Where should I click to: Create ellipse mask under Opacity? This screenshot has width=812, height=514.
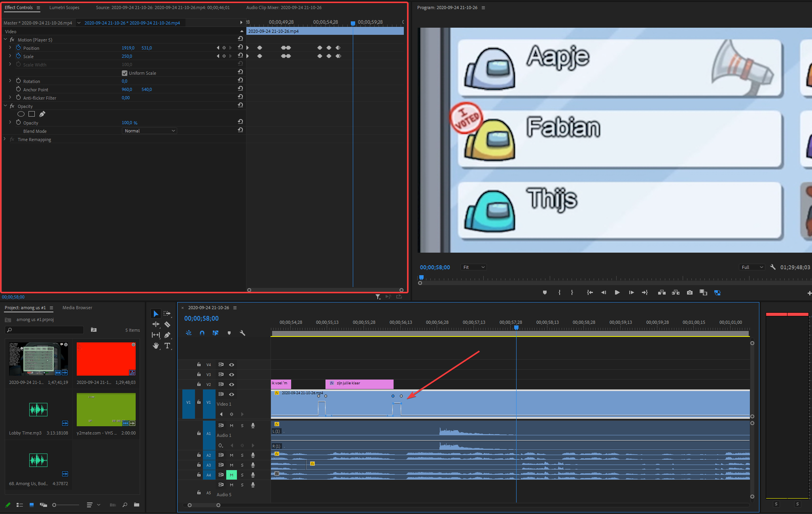coord(21,114)
